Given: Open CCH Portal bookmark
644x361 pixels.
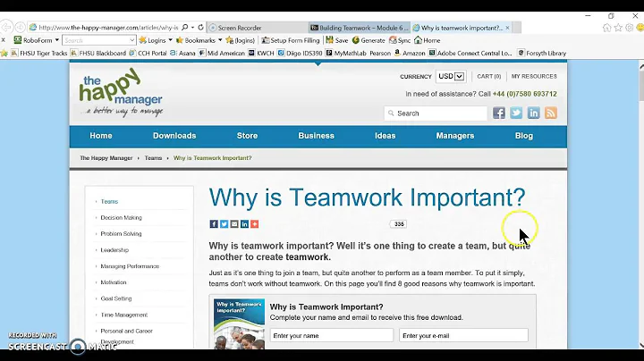Looking at the screenshot, I should (x=148, y=53).
